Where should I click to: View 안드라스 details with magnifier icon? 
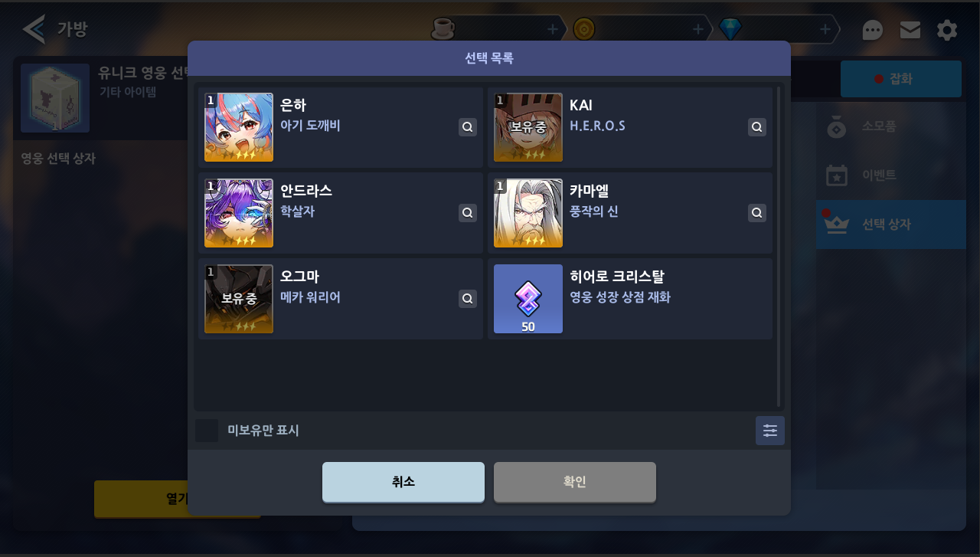[x=468, y=213]
